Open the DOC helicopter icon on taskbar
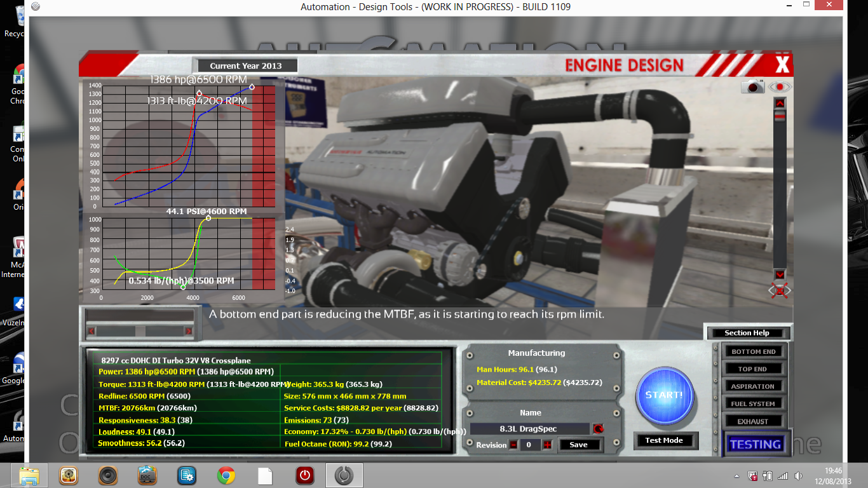The image size is (868, 488). [x=147, y=475]
